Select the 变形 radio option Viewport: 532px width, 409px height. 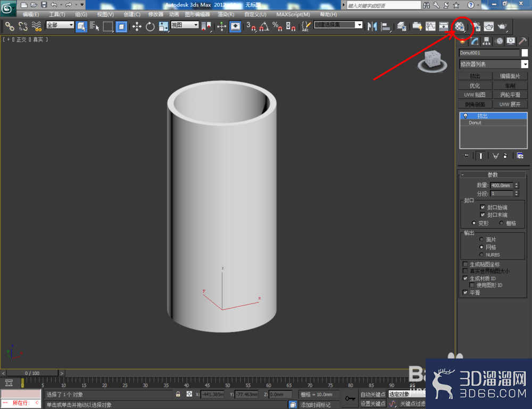(474, 223)
